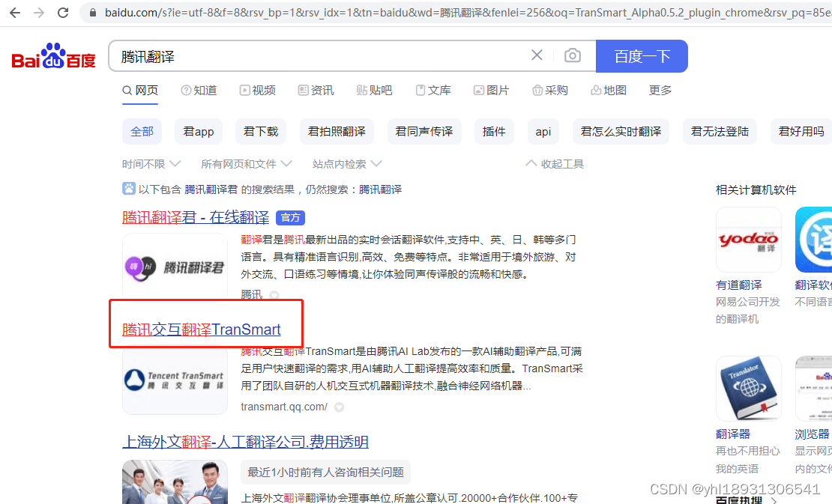
Task: Switch to 资讯 tab
Action: [x=316, y=90]
